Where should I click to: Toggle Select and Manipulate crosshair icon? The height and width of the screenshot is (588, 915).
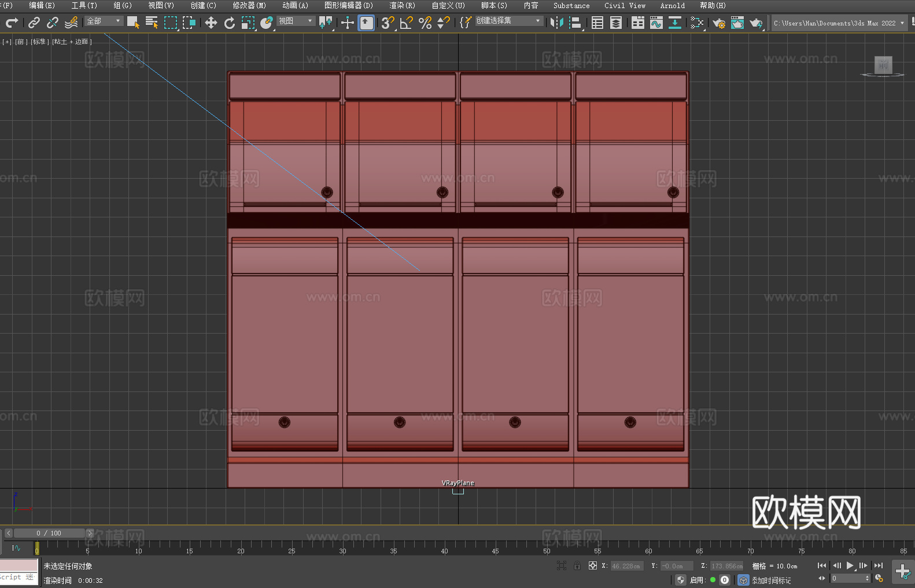(348, 23)
